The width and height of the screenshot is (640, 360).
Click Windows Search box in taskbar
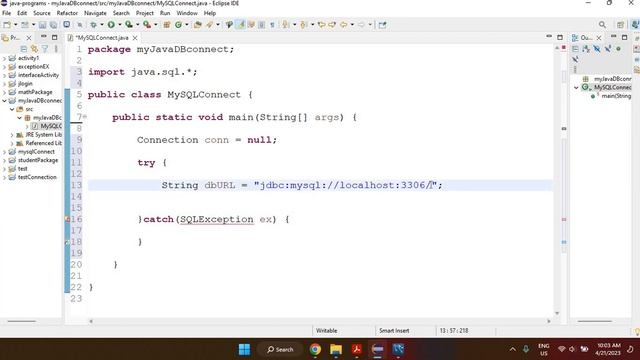tap(280, 349)
